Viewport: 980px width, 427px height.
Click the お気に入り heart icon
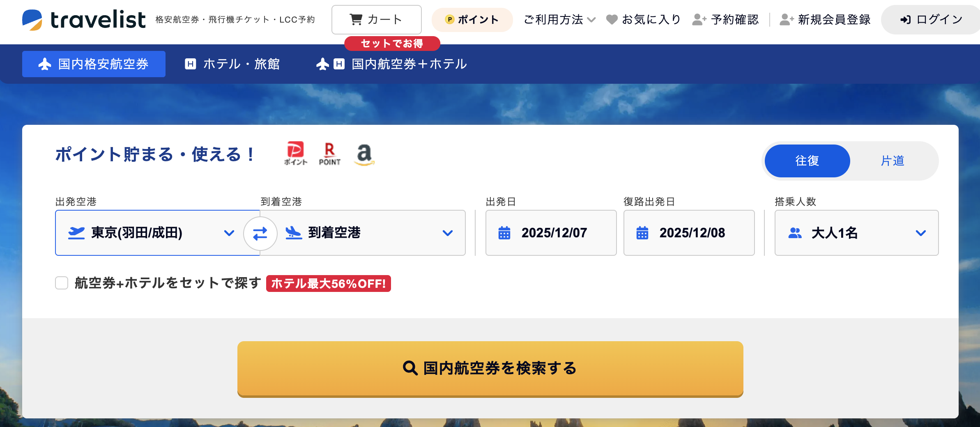(x=612, y=20)
